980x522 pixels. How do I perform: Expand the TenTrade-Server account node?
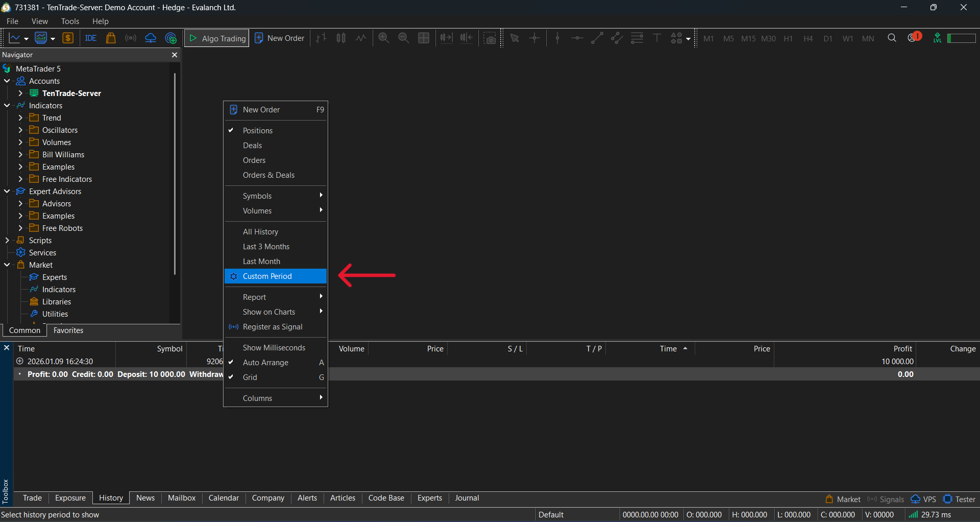20,93
